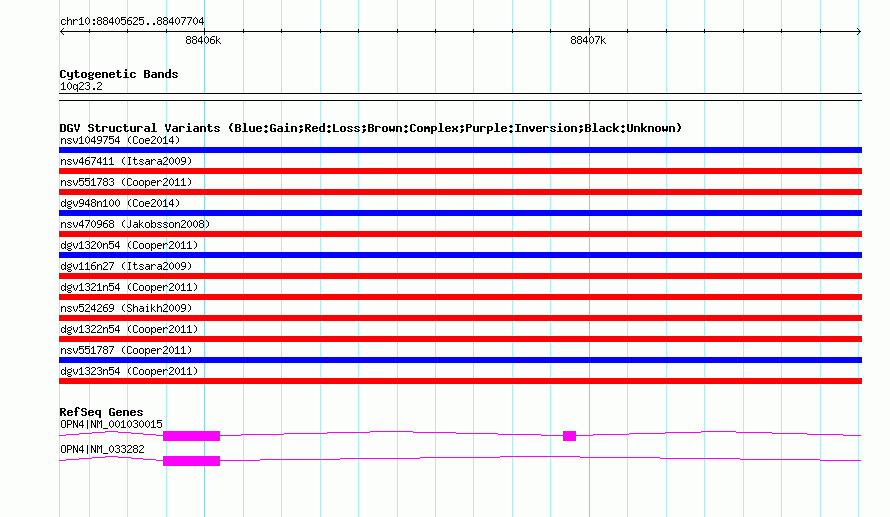Click the red dgv1323n54 variant bar

(460, 381)
